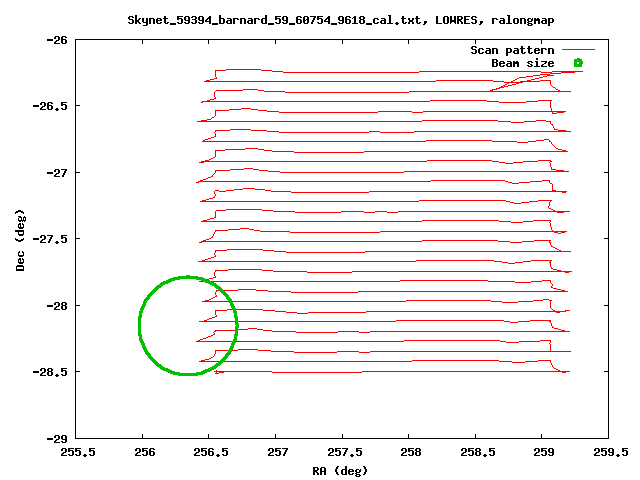Click the plot title containing Skynet_59394_barnard filename

coord(341,20)
